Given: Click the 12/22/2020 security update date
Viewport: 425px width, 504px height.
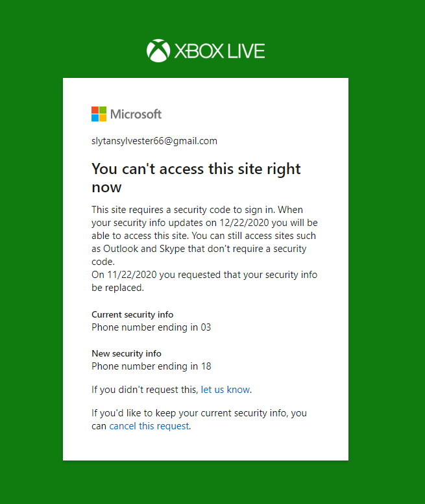Looking at the screenshot, I should pyautogui.click(x=244, y=223).
